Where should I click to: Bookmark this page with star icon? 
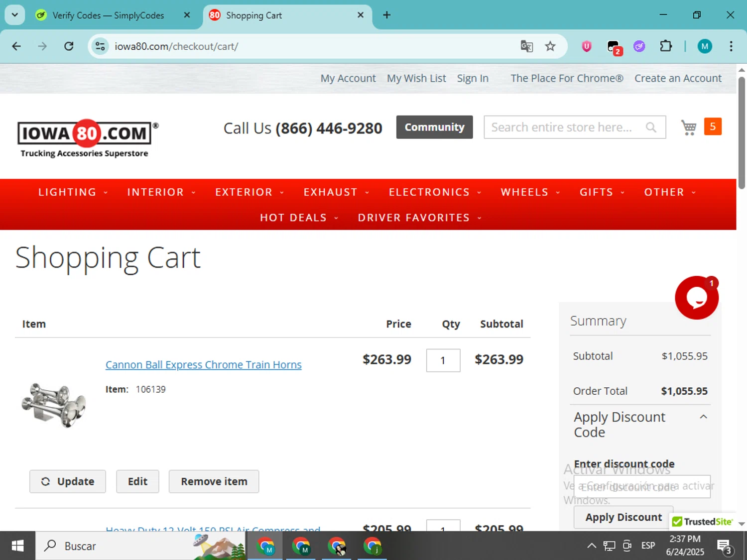(550, 46)
